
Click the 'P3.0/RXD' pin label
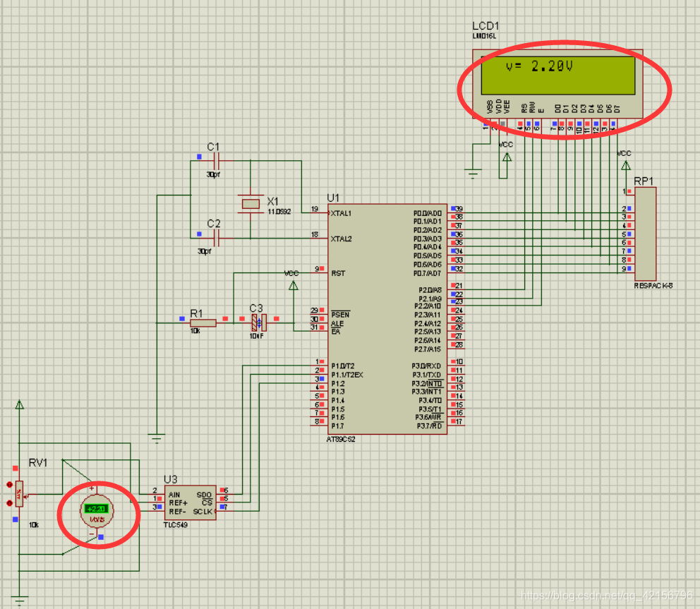coord(426,366)
